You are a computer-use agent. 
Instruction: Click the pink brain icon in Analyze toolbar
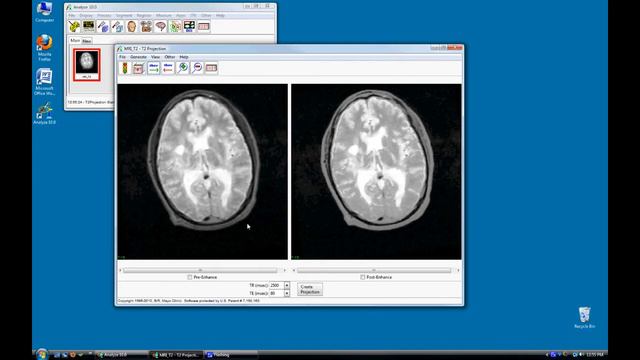click(x=160, y=27)
